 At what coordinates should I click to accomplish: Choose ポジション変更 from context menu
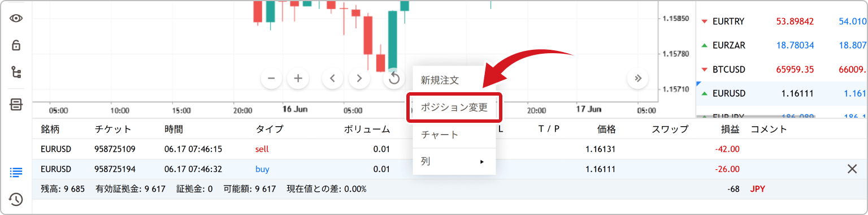pyautogui.click(x=454, y=107)
